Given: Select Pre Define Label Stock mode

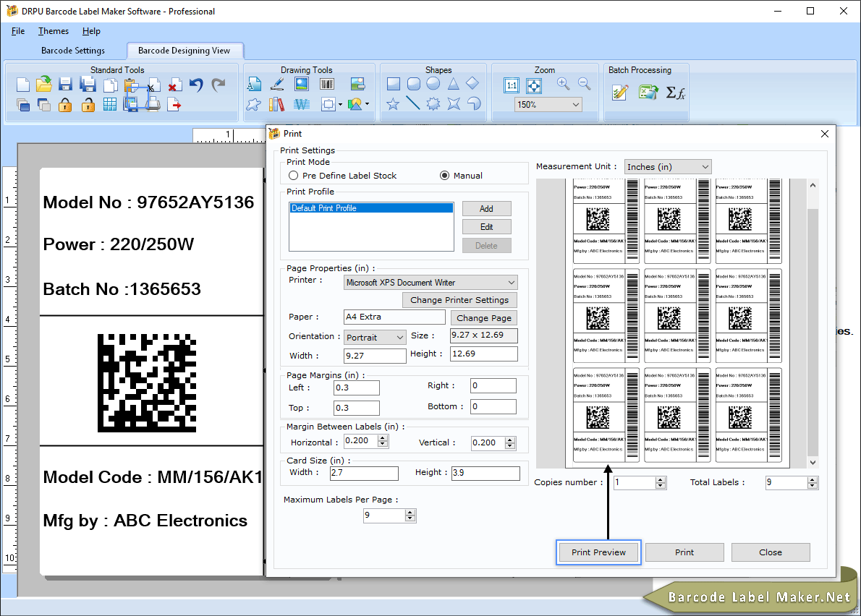Looking at the screenshot, I should pos(294,176).
